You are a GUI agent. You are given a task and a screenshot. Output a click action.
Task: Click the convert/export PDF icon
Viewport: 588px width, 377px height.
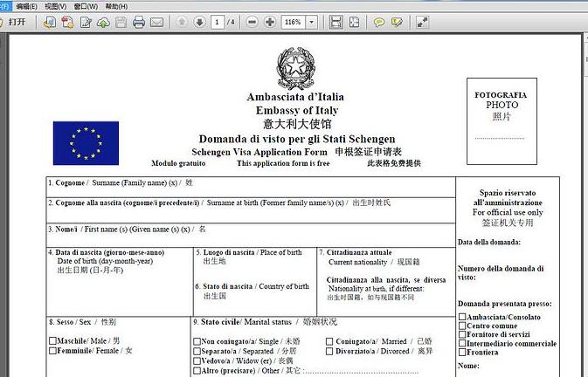click(x=67, y=22)
